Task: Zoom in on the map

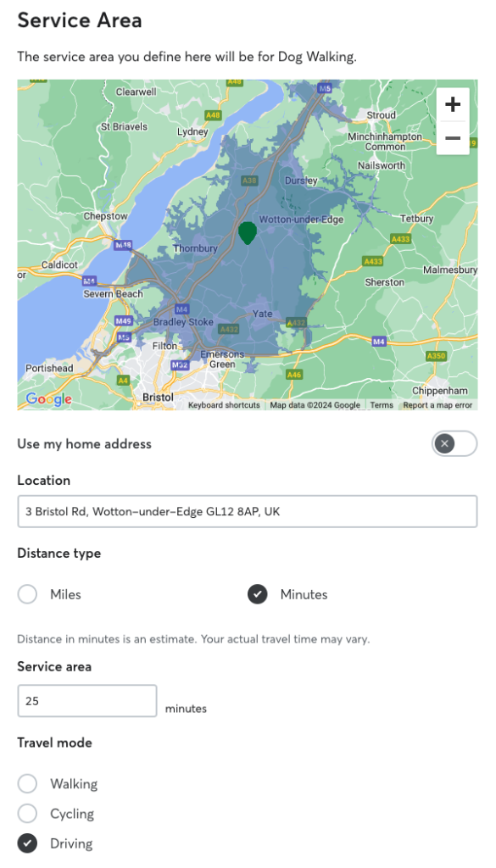Action: [453, 104]
